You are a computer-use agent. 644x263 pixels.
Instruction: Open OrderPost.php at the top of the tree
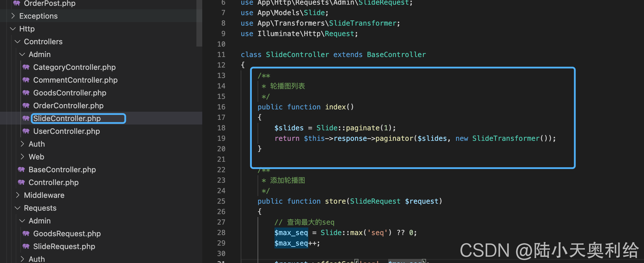tap(50, 3)
